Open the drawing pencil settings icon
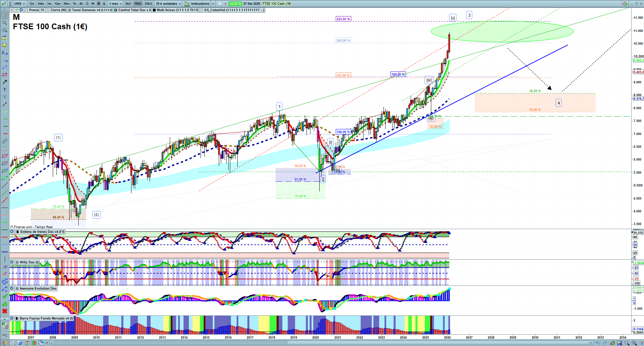This screenshot has height=346, width=644. pyautogui.click(x=5, y=343)
